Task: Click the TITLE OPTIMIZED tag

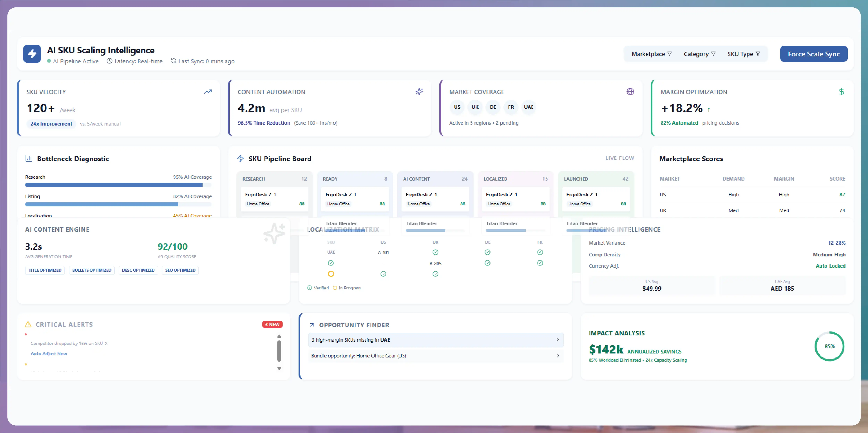Action: (x=45, y=270)
